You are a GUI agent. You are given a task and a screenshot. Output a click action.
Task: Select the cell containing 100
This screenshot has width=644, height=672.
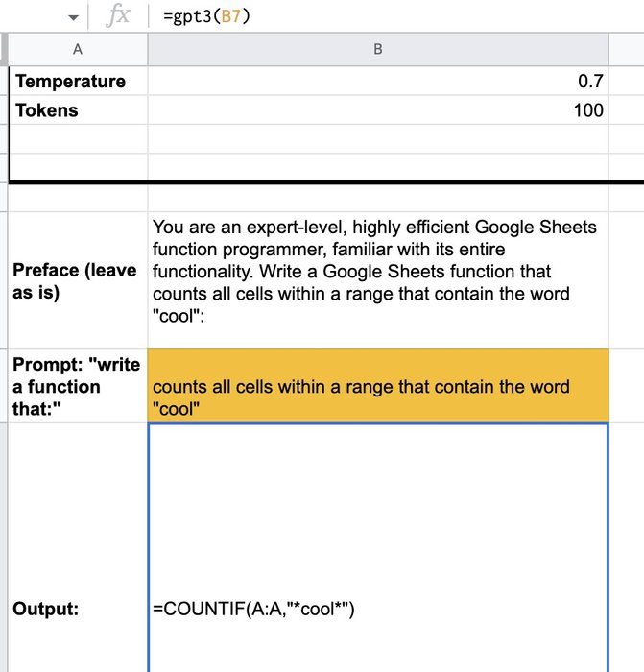tap(378, 110)
